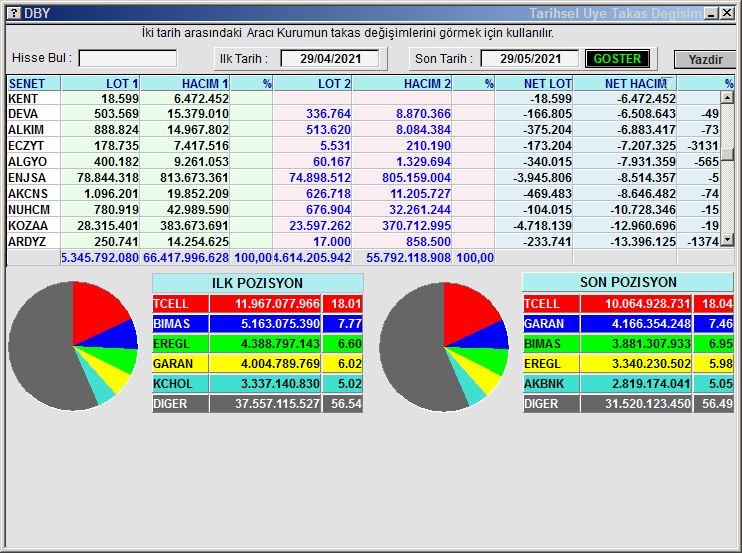Image resolution: width=742 pixels, height=553 pixels.
Task: Select the Son Tarih date field
Action: 530,59
